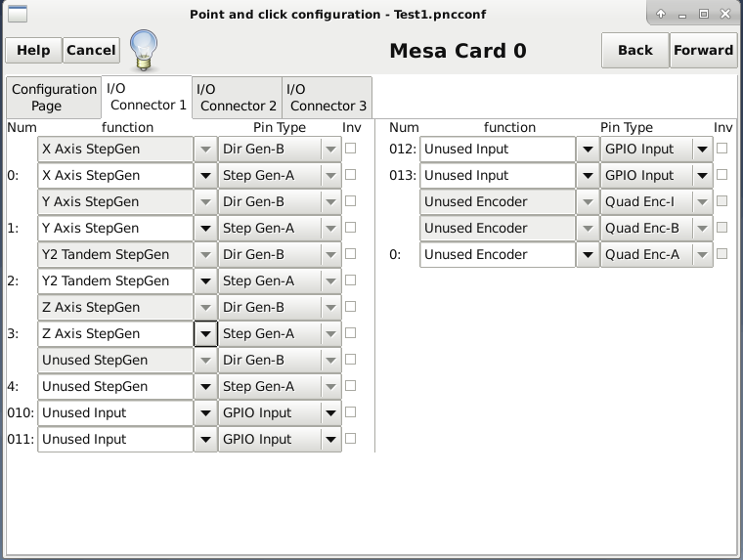
Task: Select the function field of input 010
Action: [115, 413]
